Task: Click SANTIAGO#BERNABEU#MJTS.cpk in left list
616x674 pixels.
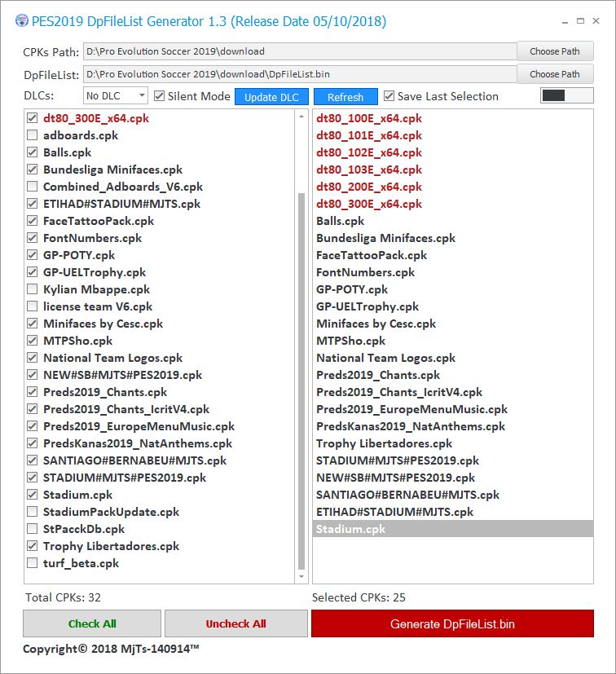Action: point(134,460)
